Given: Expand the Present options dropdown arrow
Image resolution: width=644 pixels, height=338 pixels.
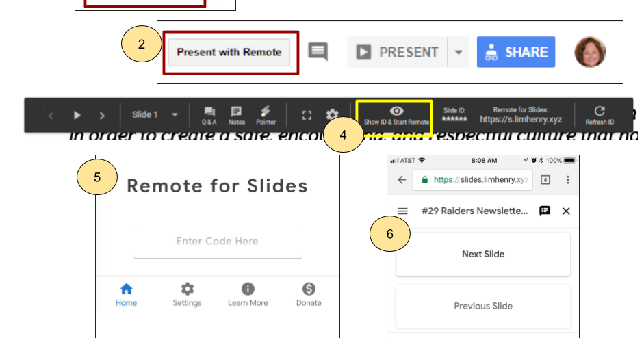Looking at the screenshot, I should point(459,52).
